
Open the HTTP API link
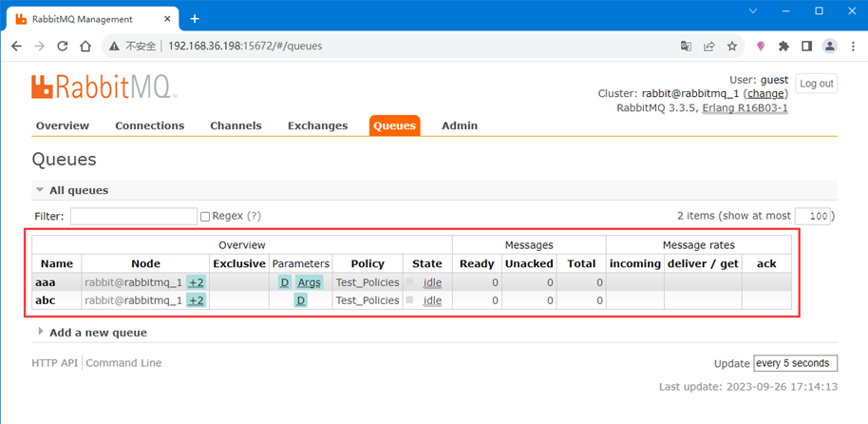point(55,363)
